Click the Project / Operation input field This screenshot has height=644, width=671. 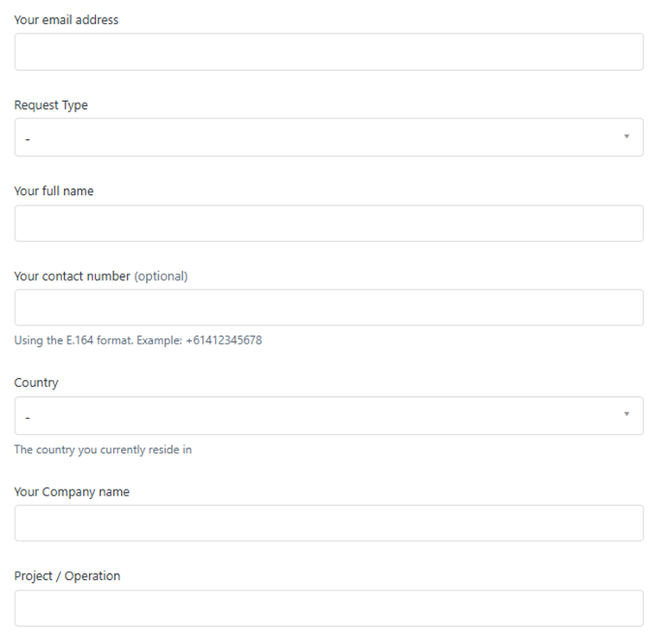(x=328, y=608)
